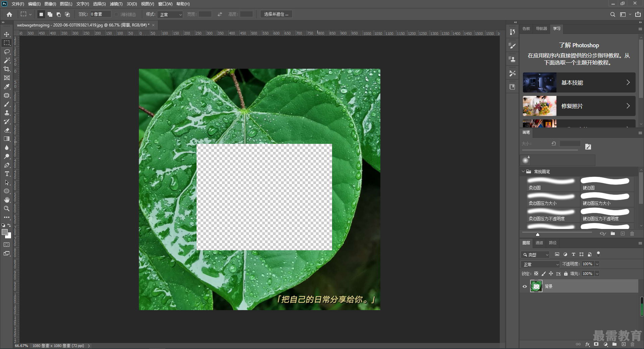Toggle visibility of 背景 layer
Image resolution: width=644 pixels, height=349 pixels.
tap(525, 286)
